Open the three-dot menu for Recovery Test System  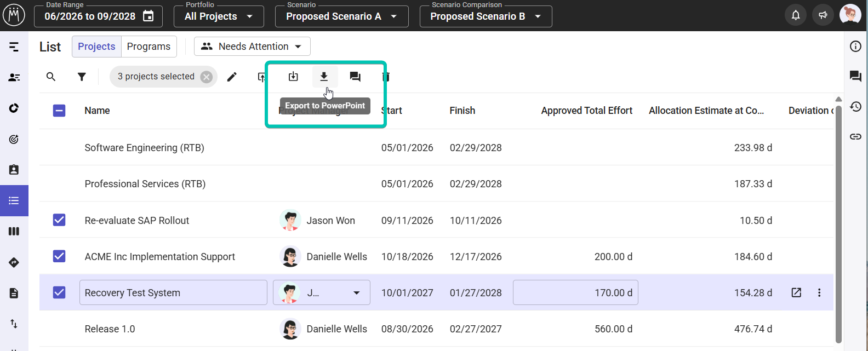pyautogui.click(x=819, y=292)
